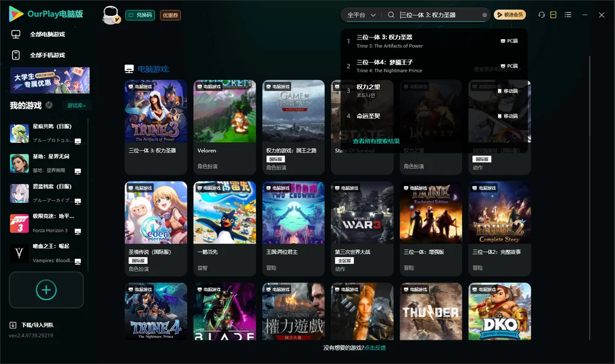The image size is (615, 364).
Task: Click 点击反馈 feedback link
Action: click(375, 347)
